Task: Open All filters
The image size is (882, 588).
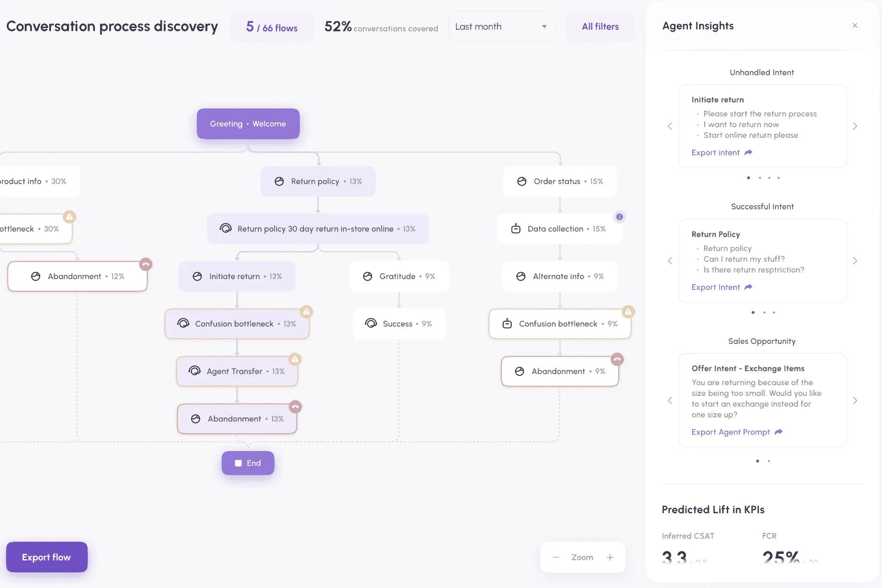Action: point(600,27)
